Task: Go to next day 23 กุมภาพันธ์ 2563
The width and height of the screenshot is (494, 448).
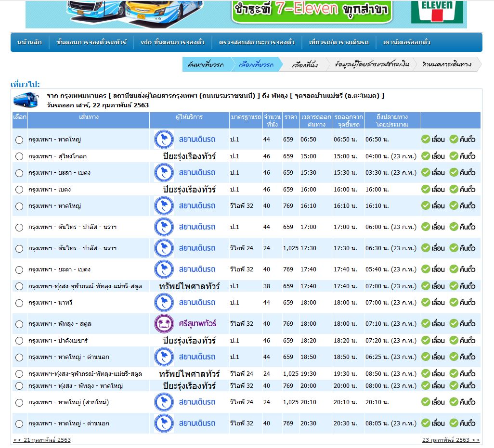Action: tap(451, 440)
